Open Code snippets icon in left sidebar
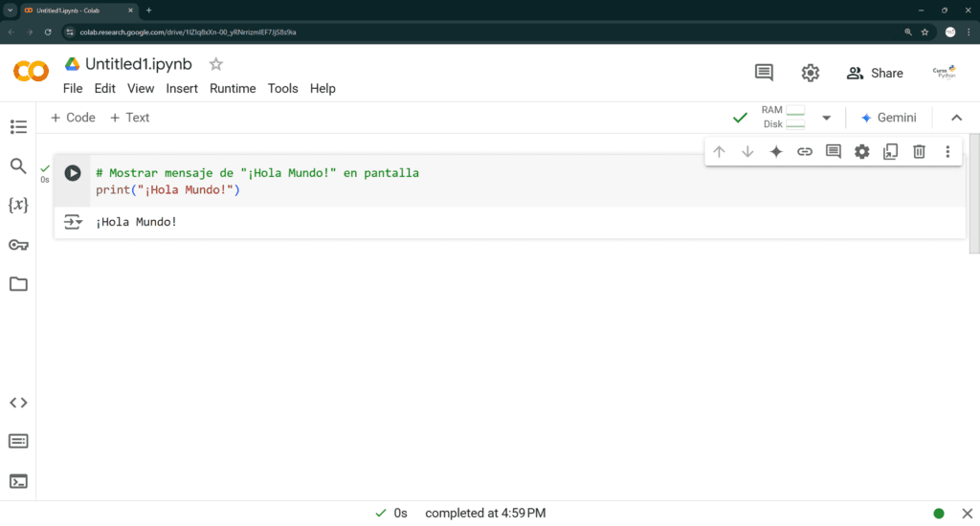Screen dimensions: 980x526 click(18, 403)
